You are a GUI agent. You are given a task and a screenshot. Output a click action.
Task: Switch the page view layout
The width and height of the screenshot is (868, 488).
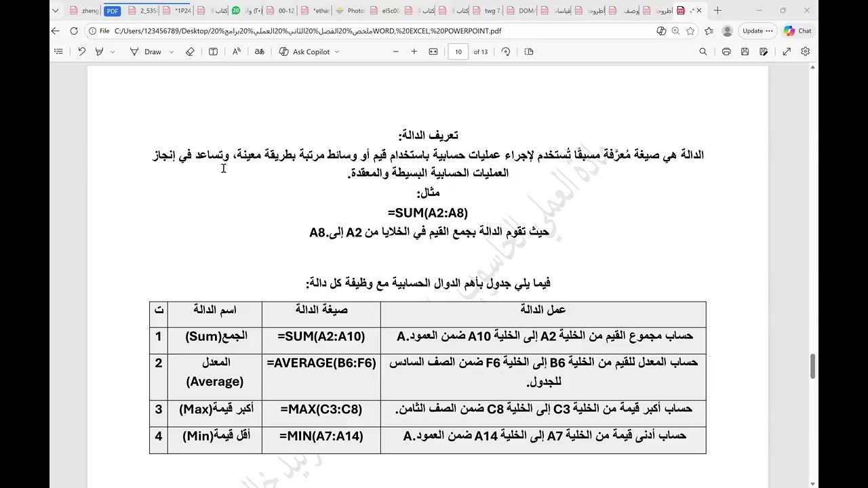coord(529,52)
